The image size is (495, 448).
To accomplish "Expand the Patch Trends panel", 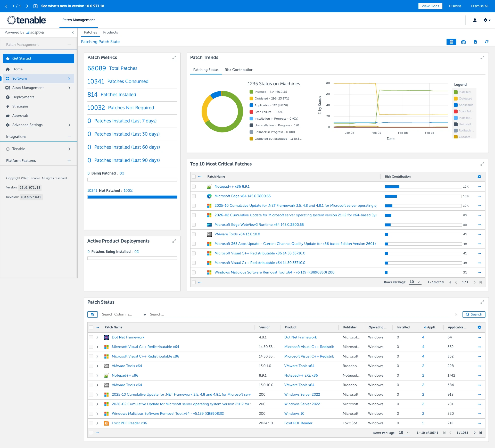I will coord(482,57).
